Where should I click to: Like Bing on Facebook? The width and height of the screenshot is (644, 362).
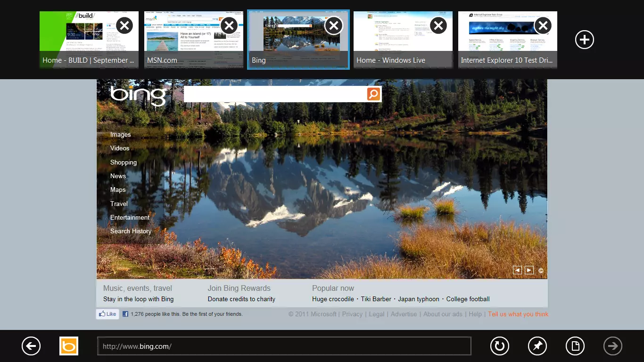[x=107, y=313]
